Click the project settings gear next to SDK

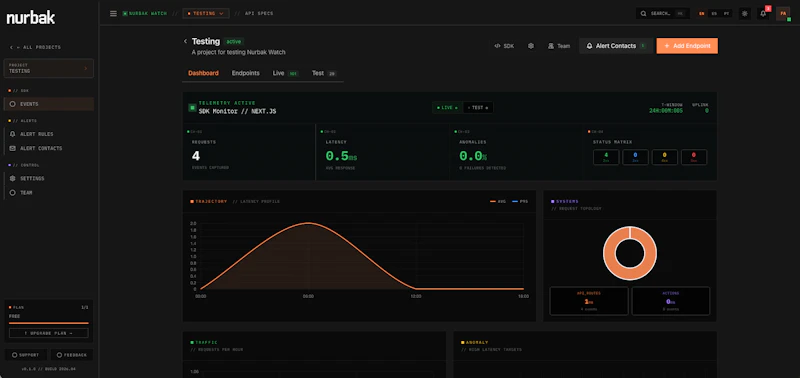(531, 46)
